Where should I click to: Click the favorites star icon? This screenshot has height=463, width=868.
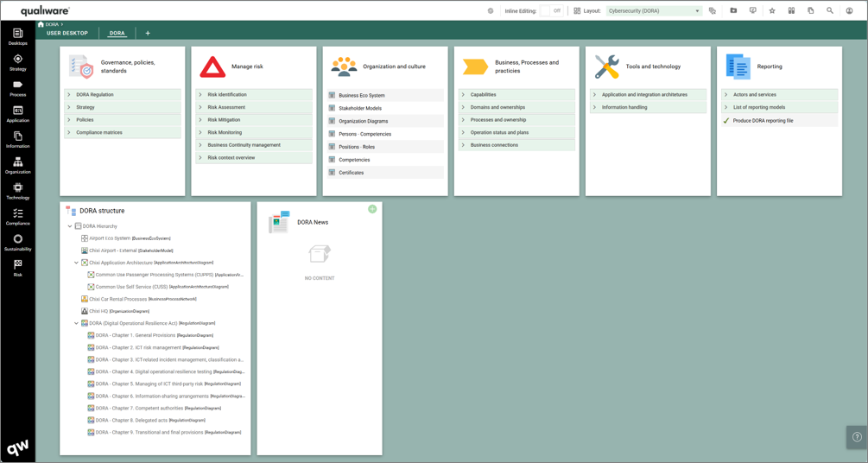[772, 10]
